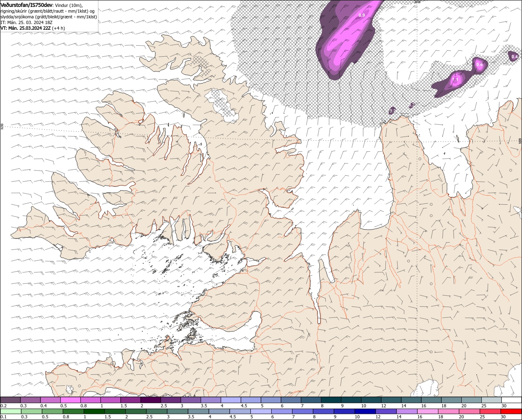Select the pale green first swatch in lower legend

11,411
